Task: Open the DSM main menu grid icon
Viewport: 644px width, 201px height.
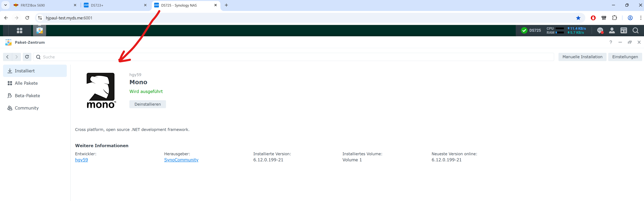Action: (20, 31)
